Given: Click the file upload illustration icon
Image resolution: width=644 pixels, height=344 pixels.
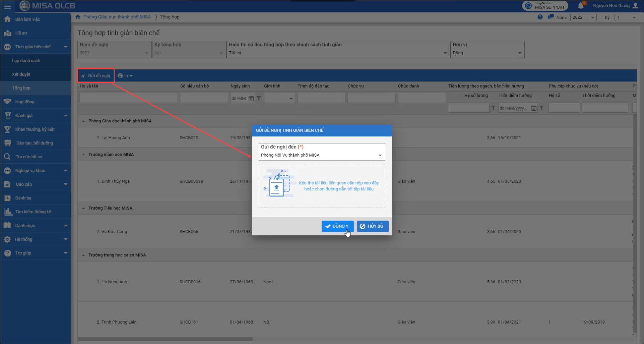Looking at the screenshot, I should pos(277,184).
